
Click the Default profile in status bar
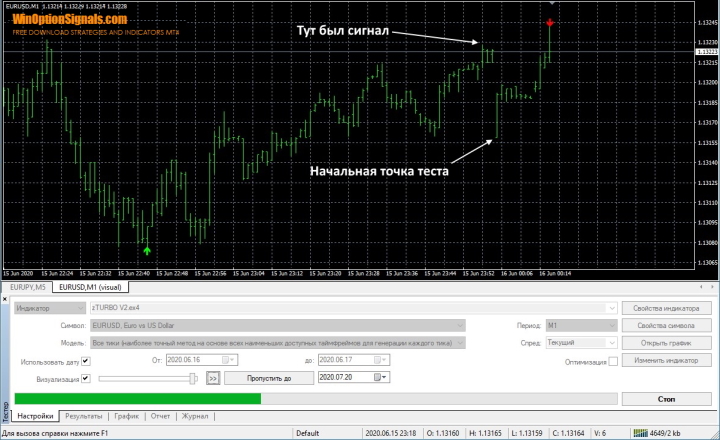point(307,434)
